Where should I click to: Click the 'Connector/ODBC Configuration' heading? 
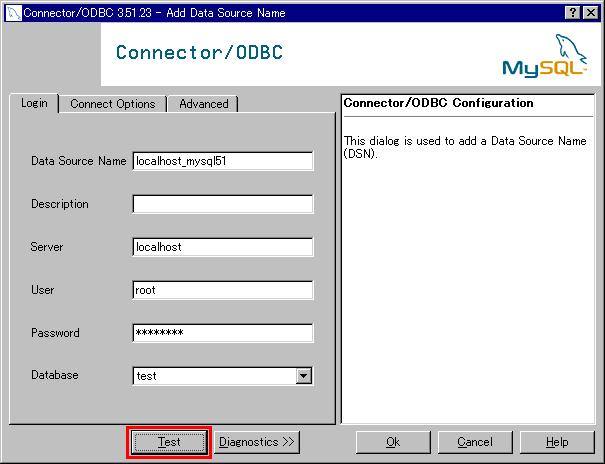tap(438, 103)
